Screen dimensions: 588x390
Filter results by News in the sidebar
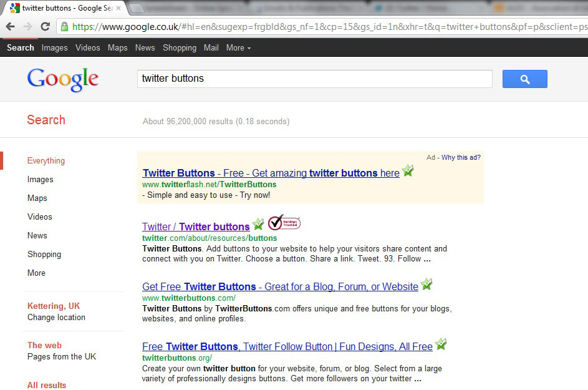[x=37, y=235]
